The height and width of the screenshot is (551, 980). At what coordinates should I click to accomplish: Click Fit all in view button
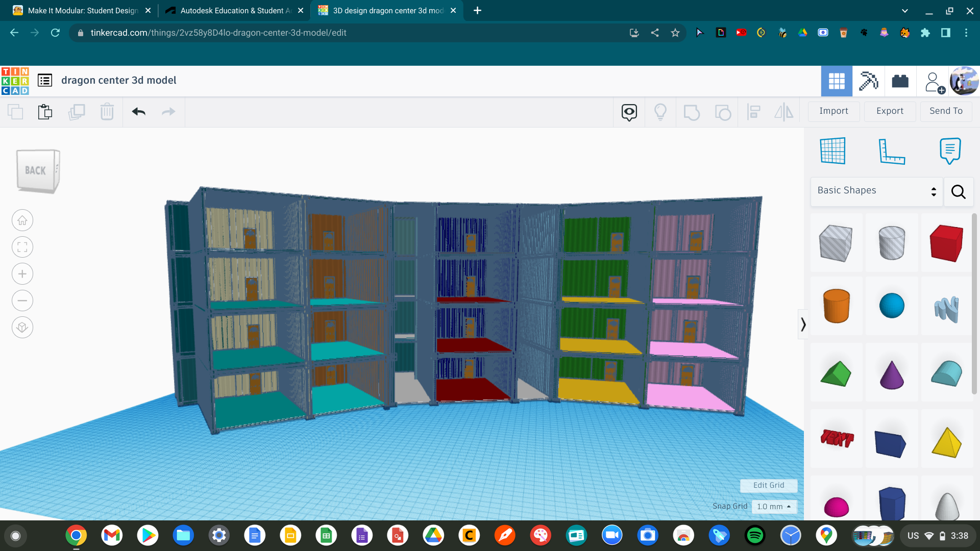22,247
